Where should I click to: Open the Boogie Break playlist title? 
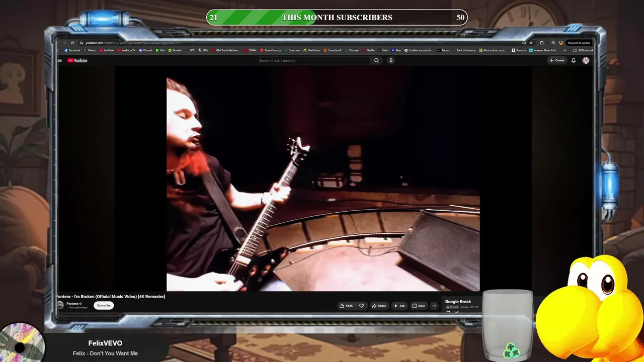[x=458, y=302]
